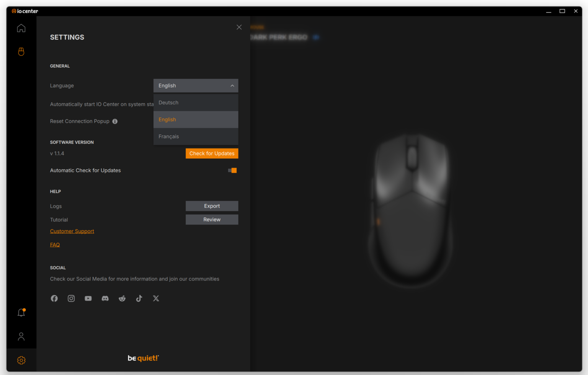The image size is (588, 375).
Task: Open the Customer Support link
Action: pos(72,231)
